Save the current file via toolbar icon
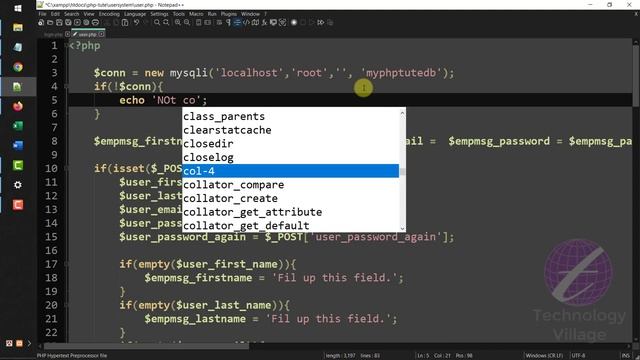 [x=59, y=22]
